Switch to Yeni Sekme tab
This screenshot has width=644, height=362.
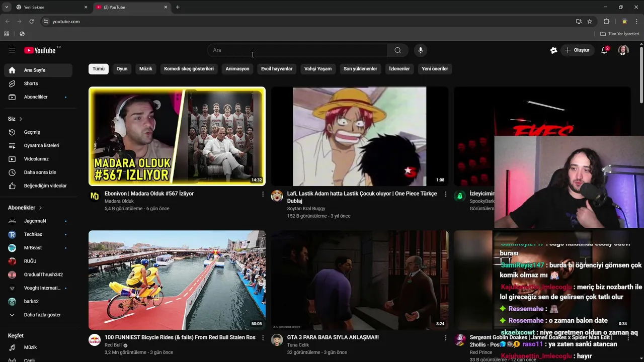51,7
